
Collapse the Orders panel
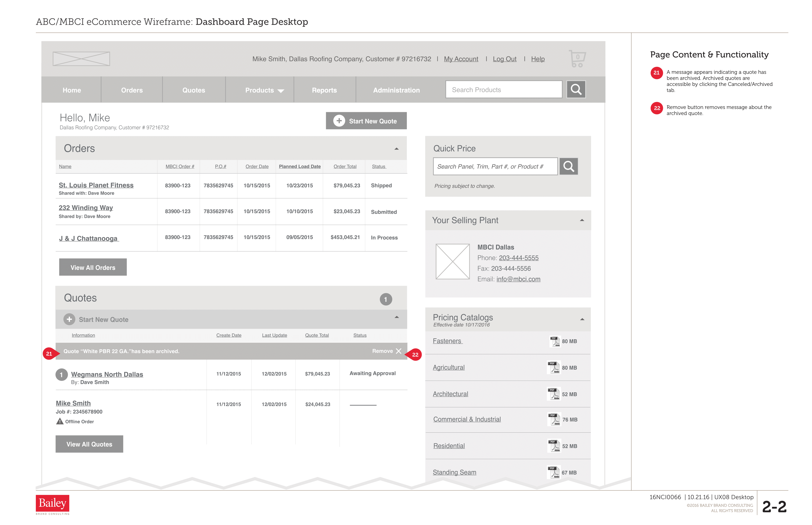point(397,149)
